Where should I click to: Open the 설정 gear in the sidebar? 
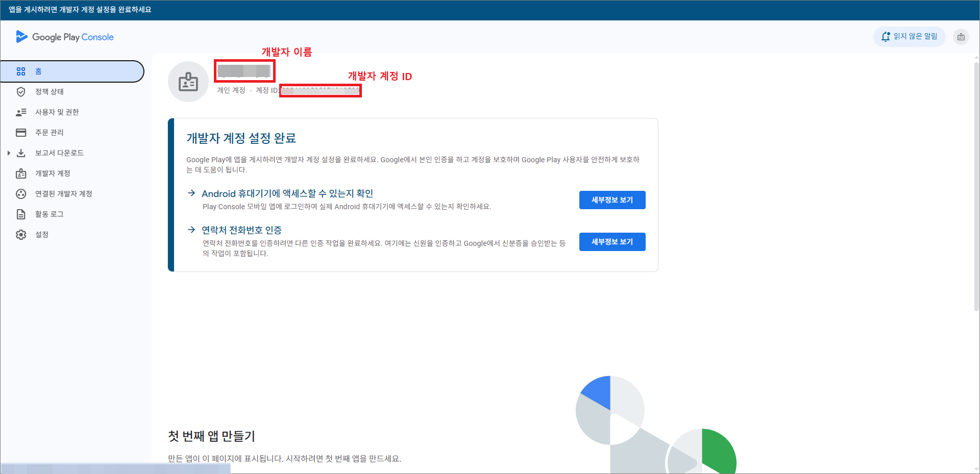[x=21, y=235]
